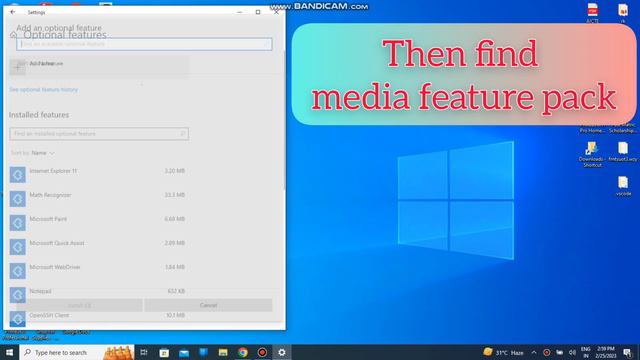This screenshot has width=640, height=360.
Task: Open the Downloads - Shortcut desktop icon
Action: pyautogui.click(x=592, y=154)
